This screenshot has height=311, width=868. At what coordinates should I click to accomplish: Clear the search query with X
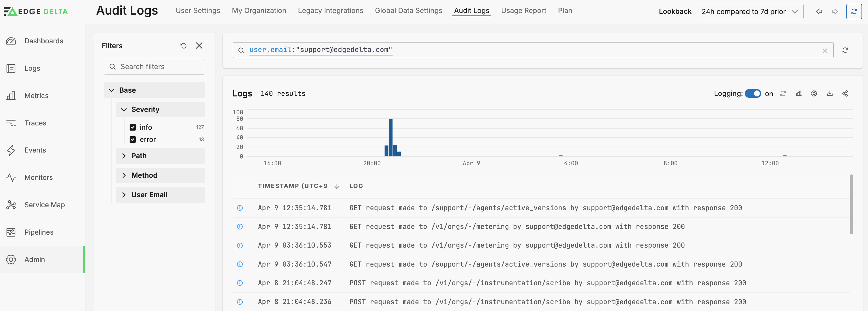[825, 51]
